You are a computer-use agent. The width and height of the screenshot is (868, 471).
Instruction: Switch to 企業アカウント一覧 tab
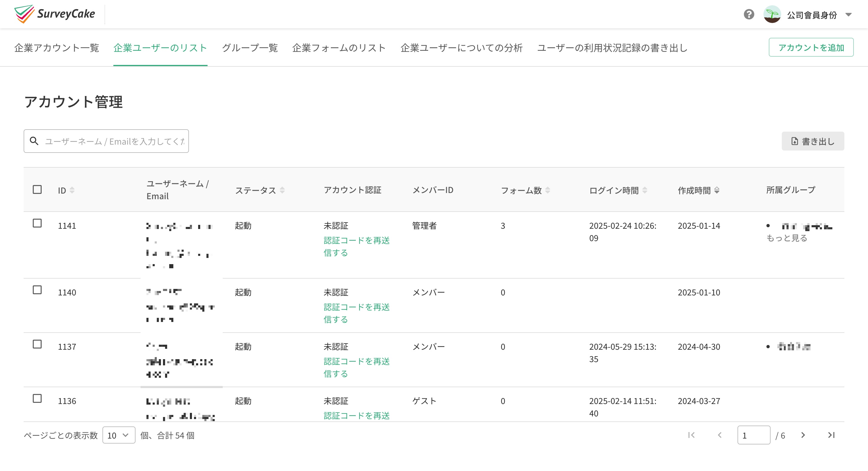click(x=57, y=48)
